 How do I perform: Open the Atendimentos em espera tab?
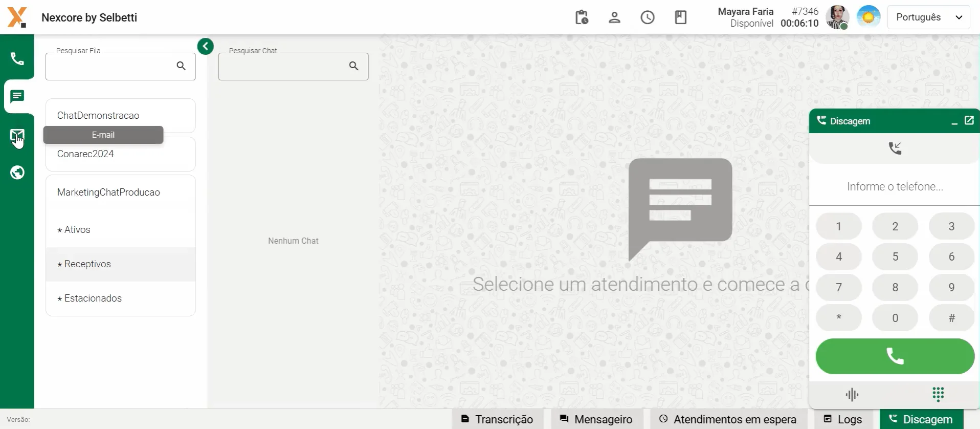coord(728,419)
